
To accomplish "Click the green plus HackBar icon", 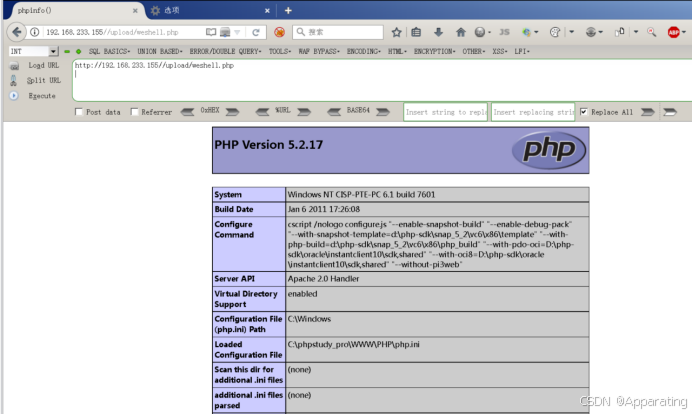I will [79, 52].
